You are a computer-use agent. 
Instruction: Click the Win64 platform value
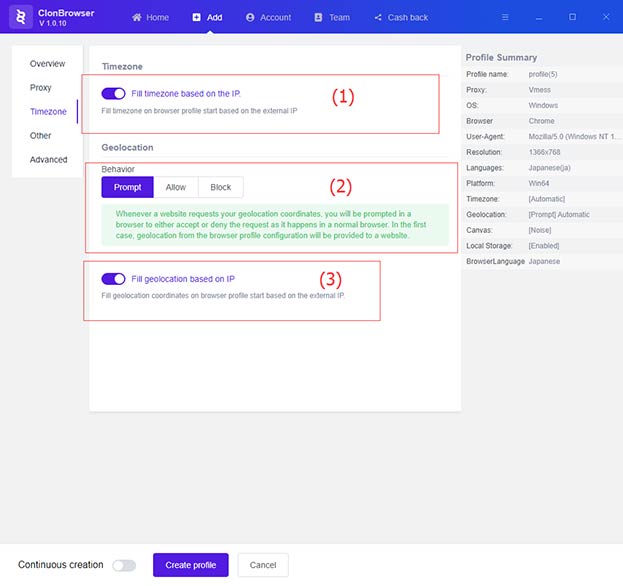[539, 183]
